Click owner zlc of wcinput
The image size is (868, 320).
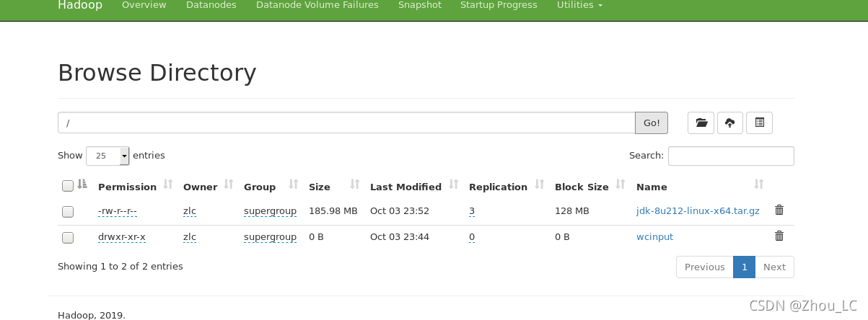190,236
